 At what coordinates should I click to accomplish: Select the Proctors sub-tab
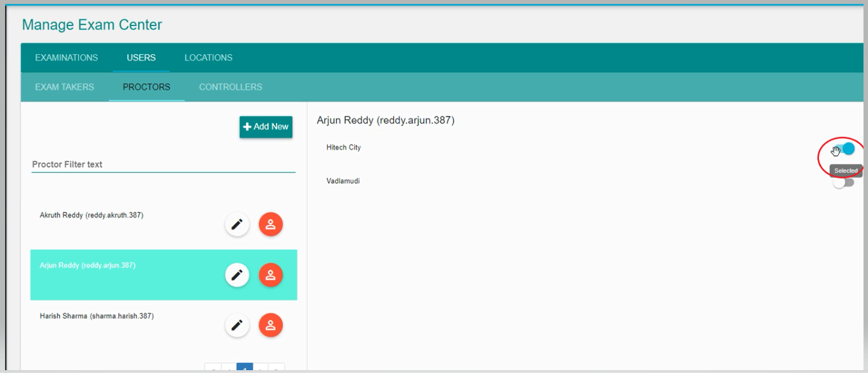146,87
